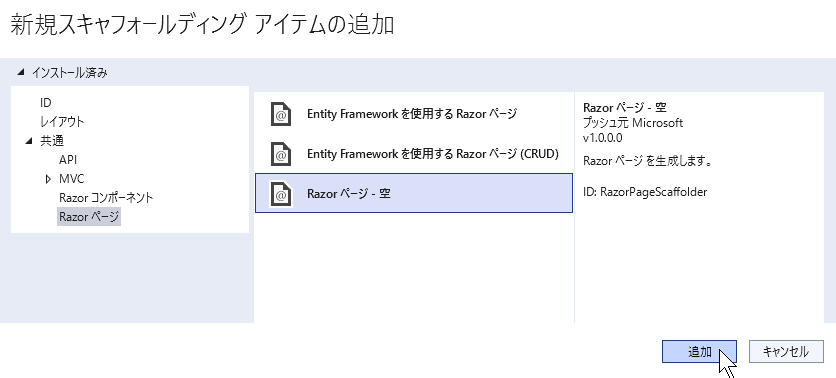The height and width of the screenshot is (378, 836).
Task: Select the Razor ページ category
Action: (89, 217)
